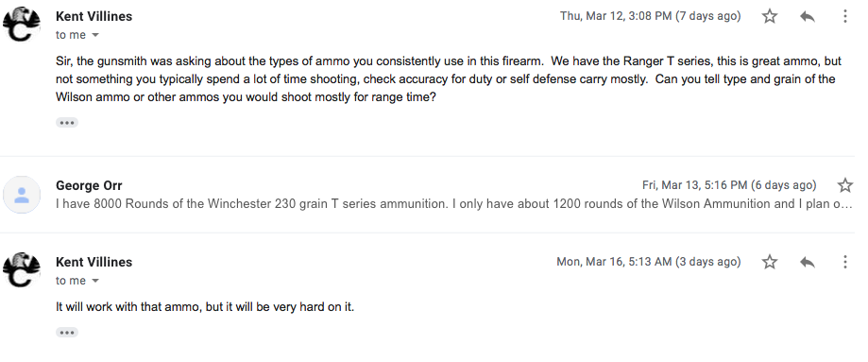Reply to the Mar 16 Kent Villines message
Screen dimensions: 868x362
point(808,262)
